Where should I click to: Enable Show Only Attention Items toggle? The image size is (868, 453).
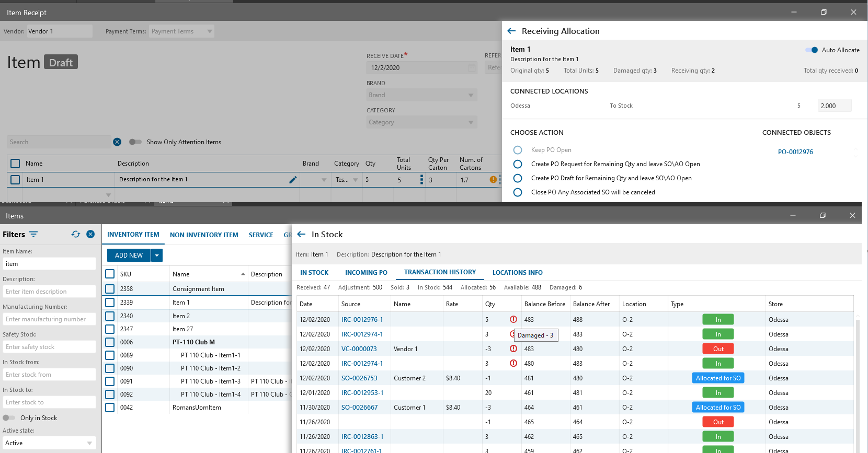point(135,142)
